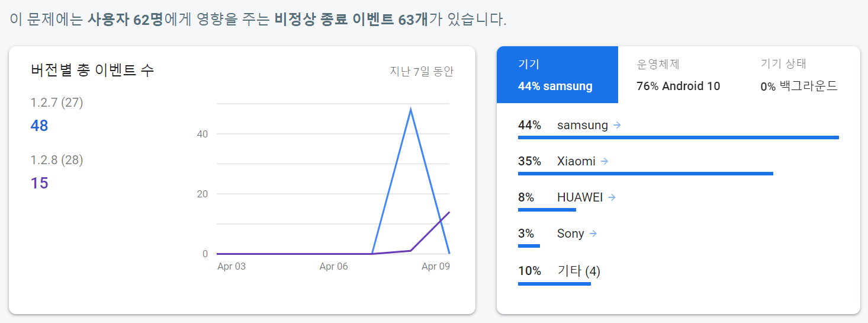This screenshot has width=868, height=323.
Task: Click arrow icon next to HUAWEI
Action: point(612,197)
